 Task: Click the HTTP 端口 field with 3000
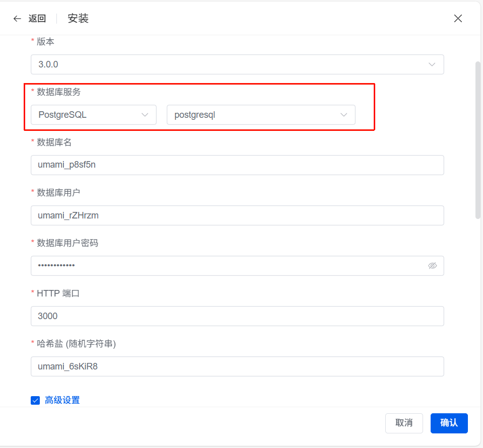click(x=237, y=316)
